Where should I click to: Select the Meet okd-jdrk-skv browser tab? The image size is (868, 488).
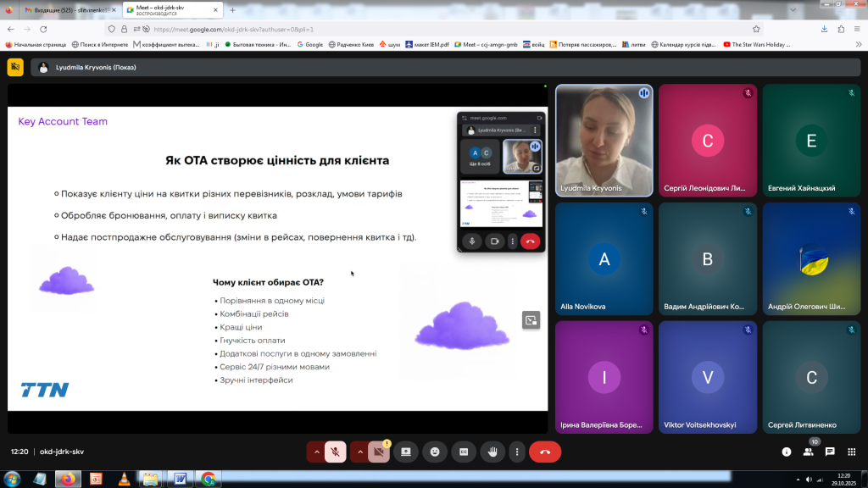pyautogui.click(x=168, y=10)
